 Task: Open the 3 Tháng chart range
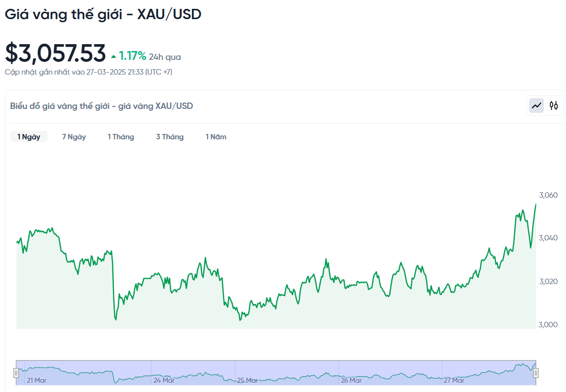coord(170,137)
